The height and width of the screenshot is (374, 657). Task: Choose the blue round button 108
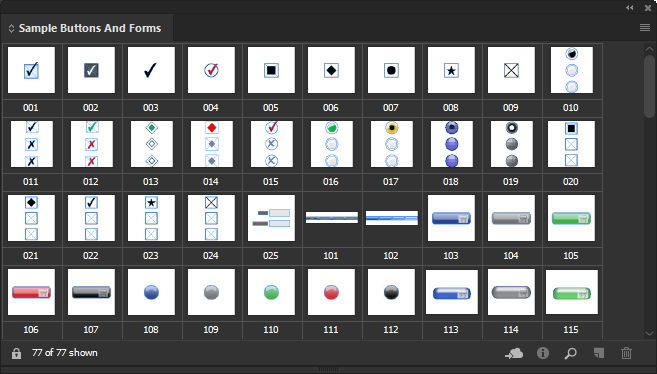151,292
